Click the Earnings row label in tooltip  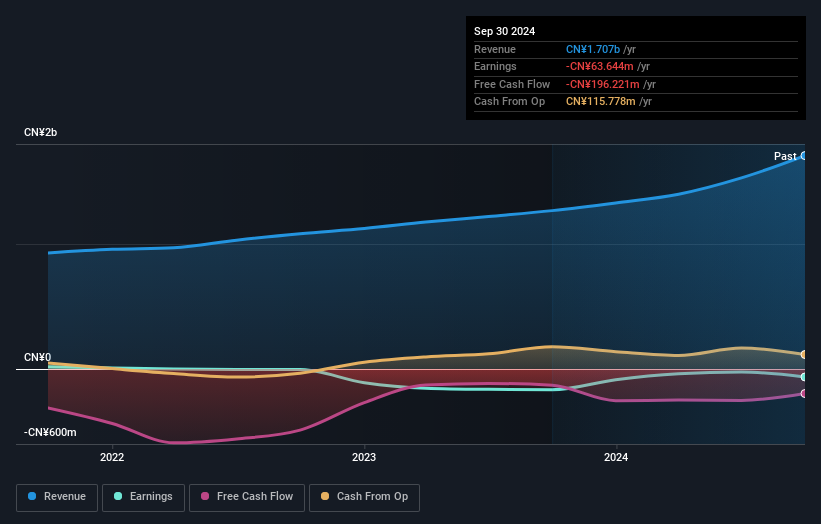coord(495,66)
